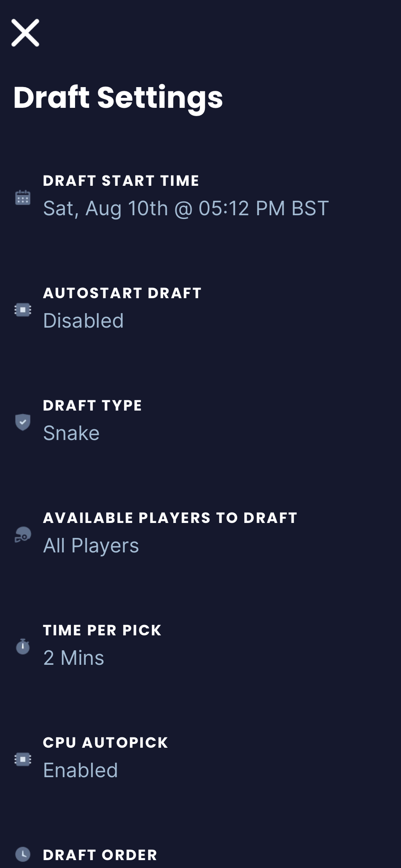Open the Draft Order setting label
The height and width of the screenshot is (868, 401).
(100, 855)
